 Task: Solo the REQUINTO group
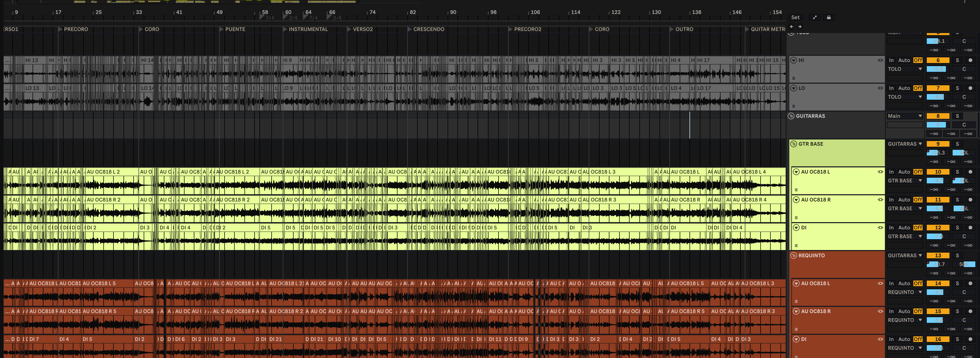pos(957,255)
